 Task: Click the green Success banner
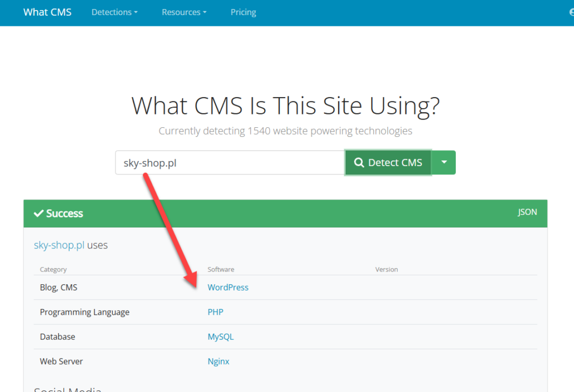pos(280,214)
